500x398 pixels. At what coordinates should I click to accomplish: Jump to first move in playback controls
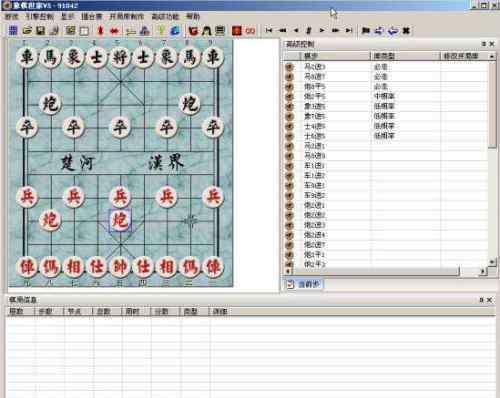tap(269, 31)
